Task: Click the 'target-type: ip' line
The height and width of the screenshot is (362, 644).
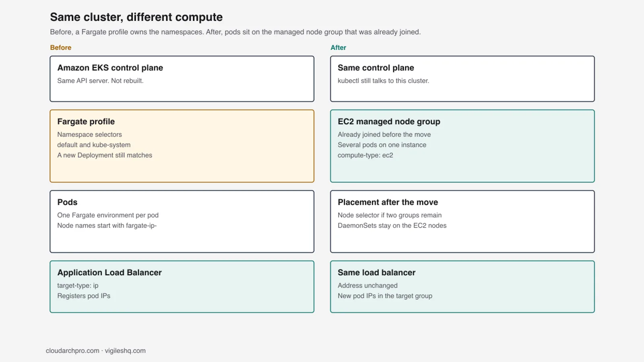Action: [x=78, y=286]
